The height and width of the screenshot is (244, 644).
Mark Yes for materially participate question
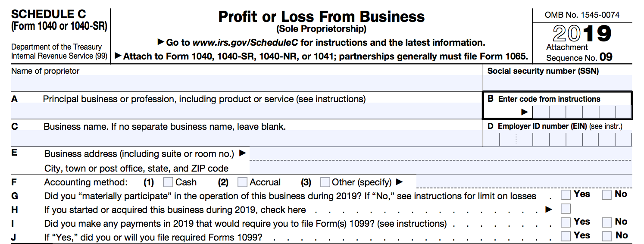click(x=566, y=195)
